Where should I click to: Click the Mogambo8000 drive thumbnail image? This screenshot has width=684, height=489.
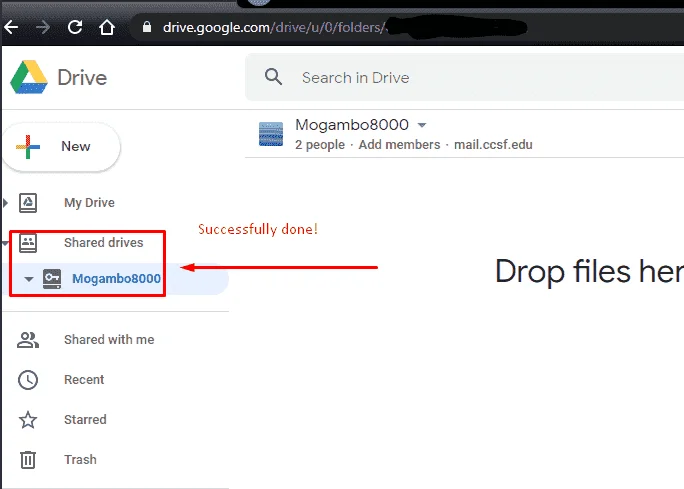(x=271, y=134)
